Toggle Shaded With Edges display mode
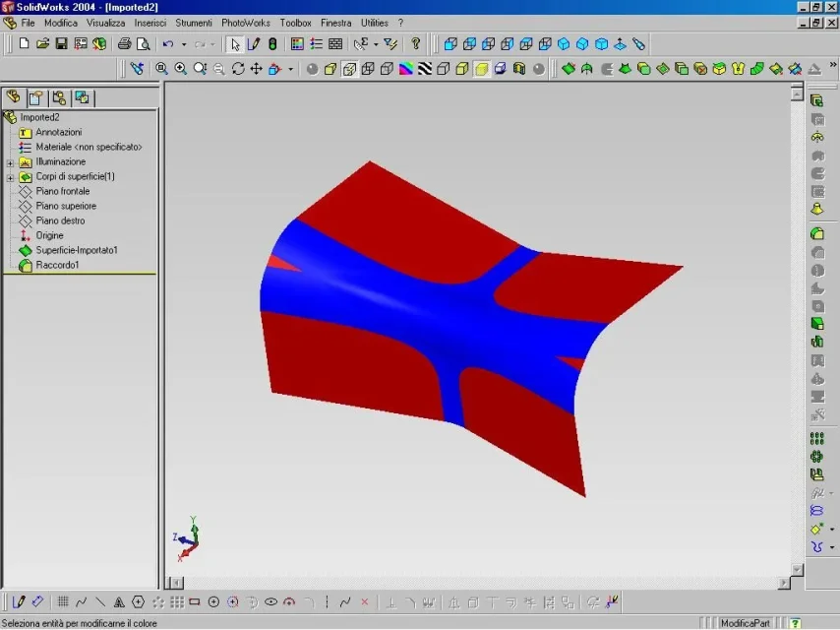840x630 pixels. click(x=462, y=69)
